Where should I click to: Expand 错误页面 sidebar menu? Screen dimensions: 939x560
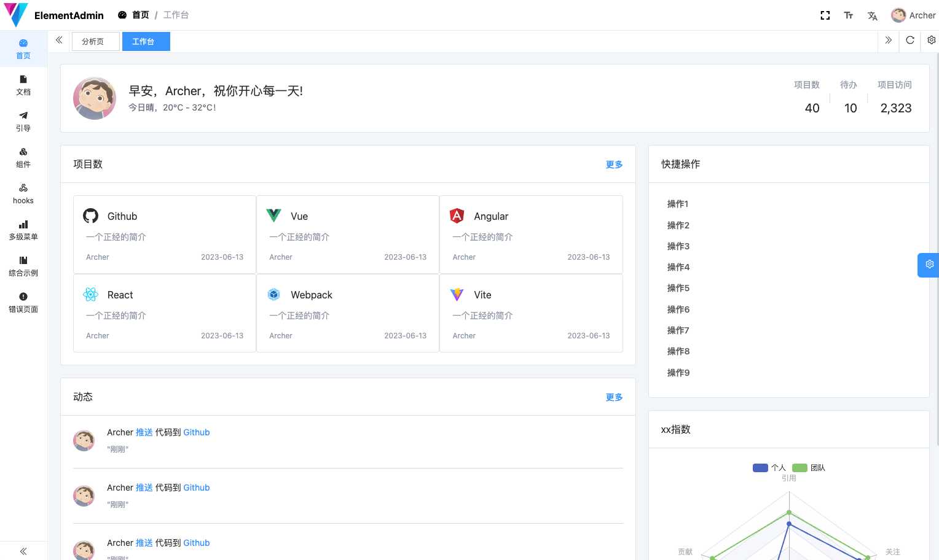(23, 303)
